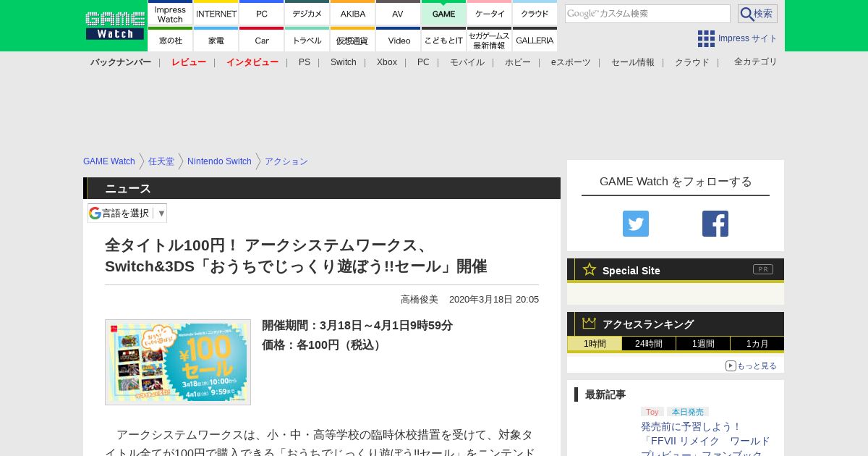
Task: Open the Impress Watch site tab
Action: 170,13
